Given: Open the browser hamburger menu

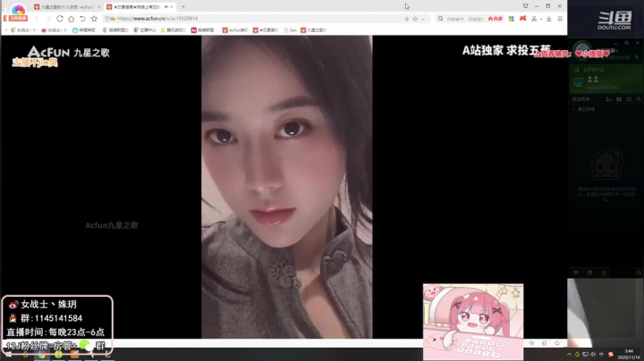Looking at the screenshot, I should [x=560, y=19].
